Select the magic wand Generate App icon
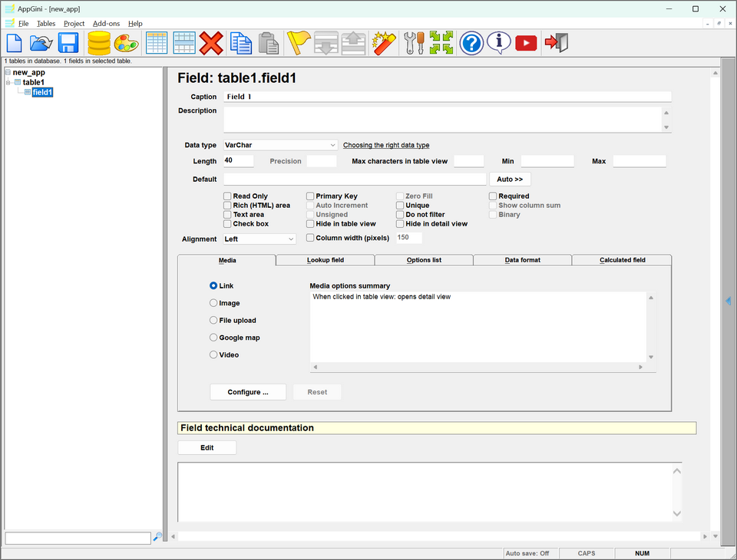Screen dimensions: 737x560 point(383,44)
